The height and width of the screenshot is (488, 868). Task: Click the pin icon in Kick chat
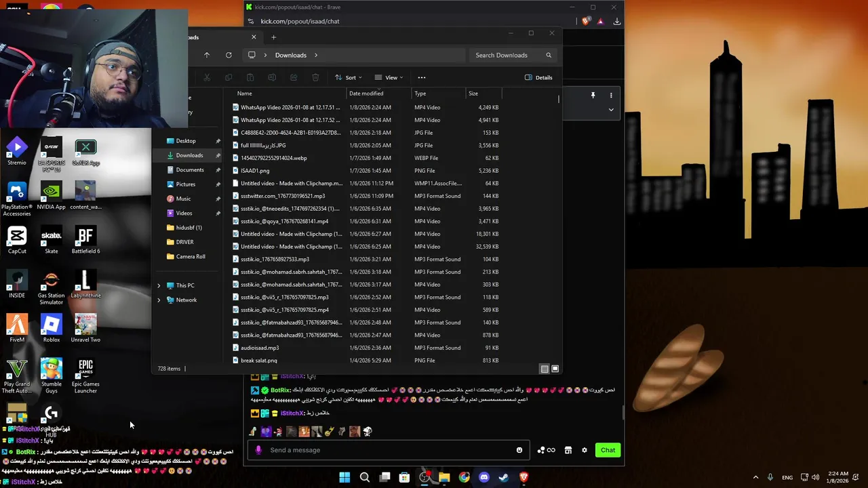593,96
